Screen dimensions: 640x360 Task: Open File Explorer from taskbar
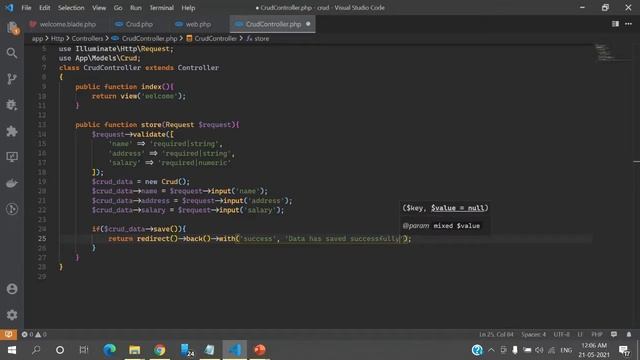pos(134,350)
